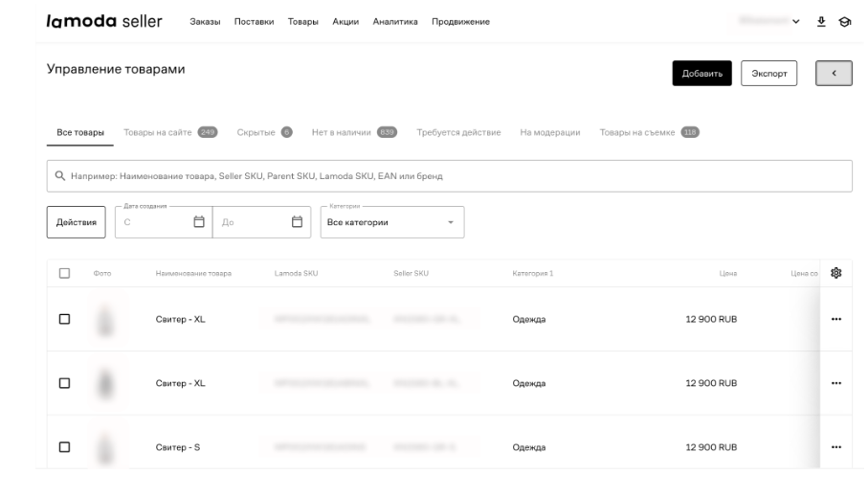Open the three-dot menu for the Свитер - S row
868x498 pixels.
[x=836, y=447]
